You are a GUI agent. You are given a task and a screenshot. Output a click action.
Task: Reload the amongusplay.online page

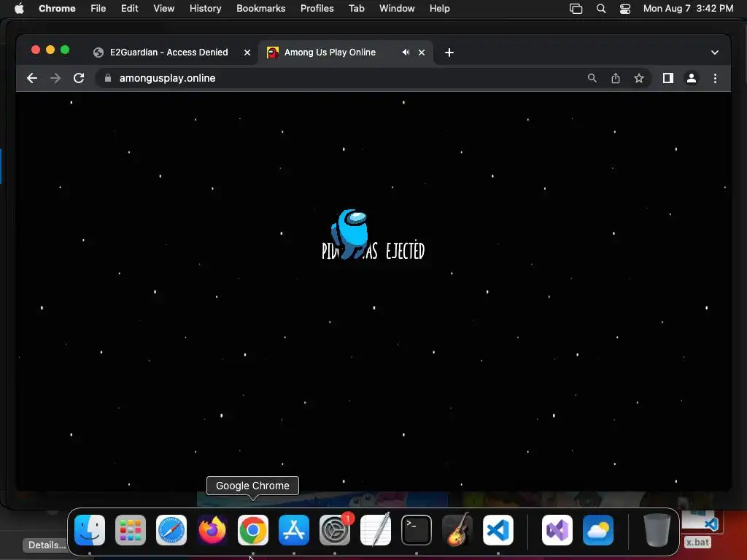(79, 78)
